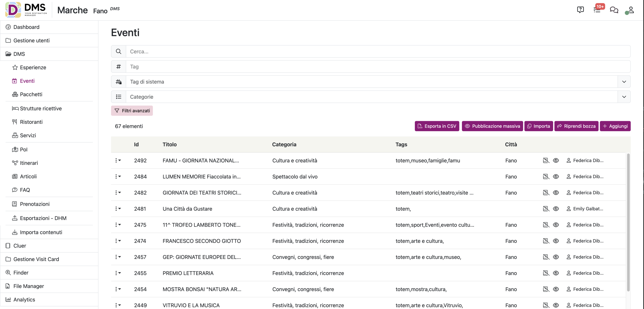Viewport: 644px width, 309px height.
Task: Click no-image icon in row 2454
Action: (x=546, y=289)
